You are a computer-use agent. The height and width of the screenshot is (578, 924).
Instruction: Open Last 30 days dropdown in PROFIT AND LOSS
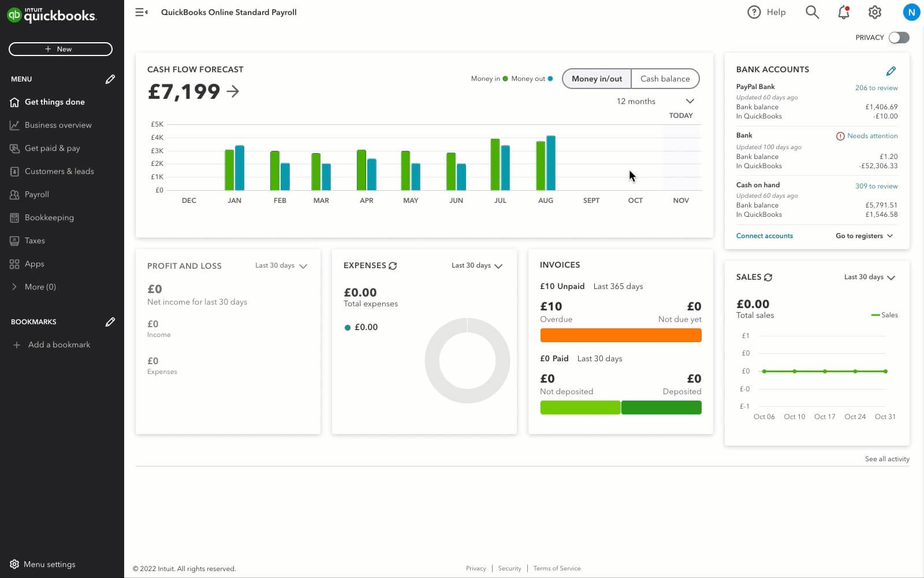281,265
